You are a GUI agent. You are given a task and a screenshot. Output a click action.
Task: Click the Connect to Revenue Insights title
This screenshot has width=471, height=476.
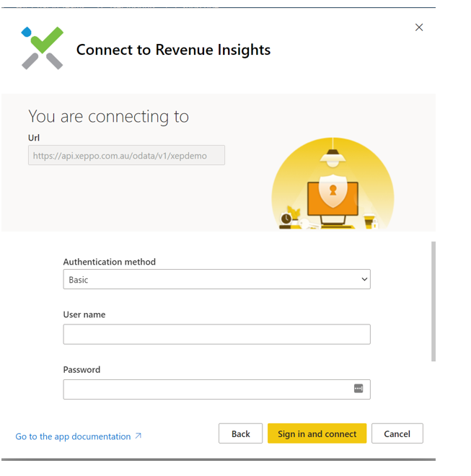click(173, 50)
